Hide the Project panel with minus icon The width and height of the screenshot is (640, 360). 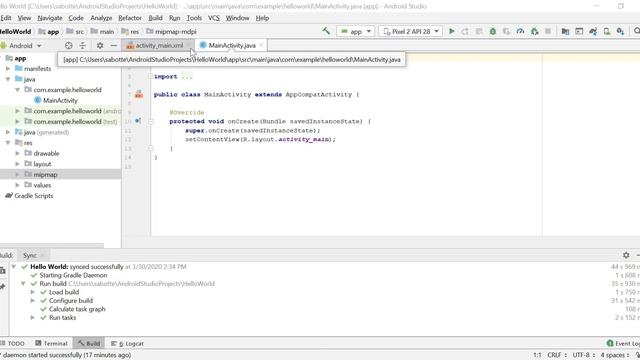point(113,46)
